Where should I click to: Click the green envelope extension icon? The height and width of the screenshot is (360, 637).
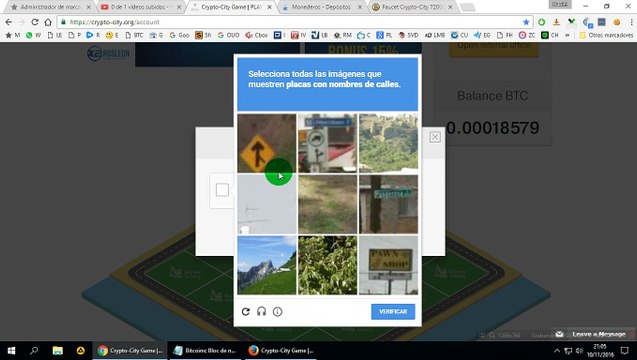click(x=572, y=22)
